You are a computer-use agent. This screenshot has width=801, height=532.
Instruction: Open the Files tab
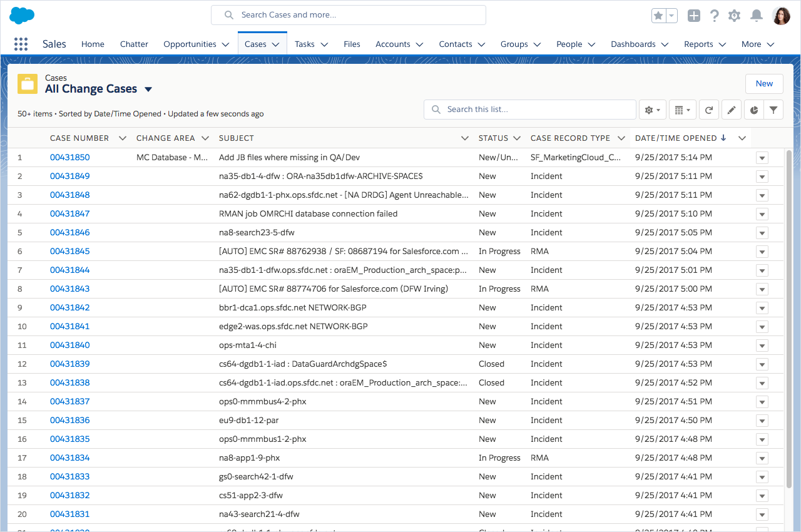pos(352,44)
